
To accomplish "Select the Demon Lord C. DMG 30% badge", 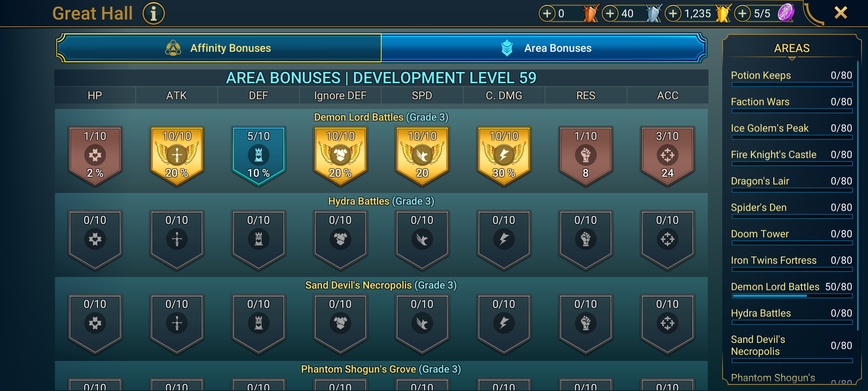I will pyautogui.click(x=504, y=156).
